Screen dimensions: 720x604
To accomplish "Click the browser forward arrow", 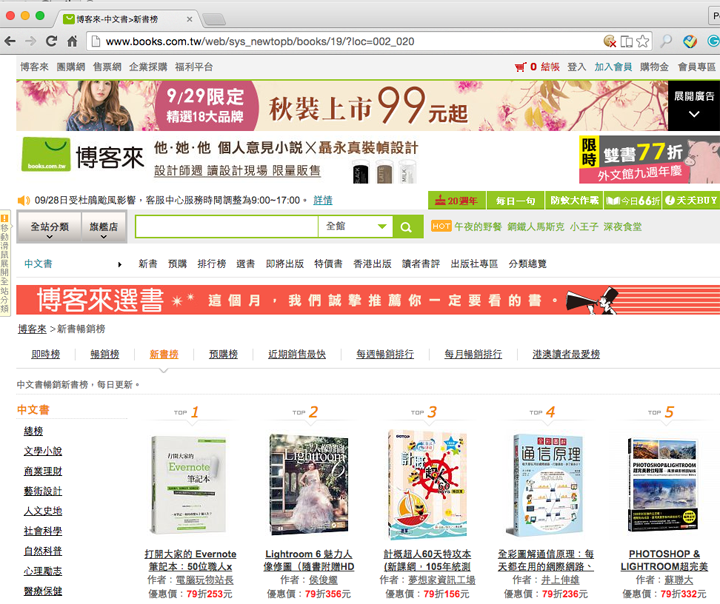I will tap(30, 41).
